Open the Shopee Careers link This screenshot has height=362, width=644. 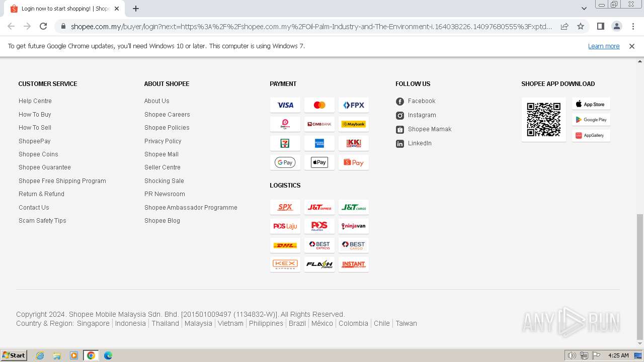click(167, 115)
